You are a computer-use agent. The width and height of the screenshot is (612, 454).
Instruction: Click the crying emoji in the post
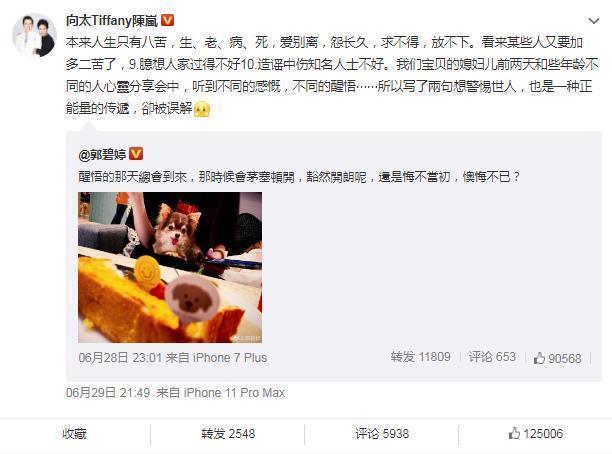[202, 109]
